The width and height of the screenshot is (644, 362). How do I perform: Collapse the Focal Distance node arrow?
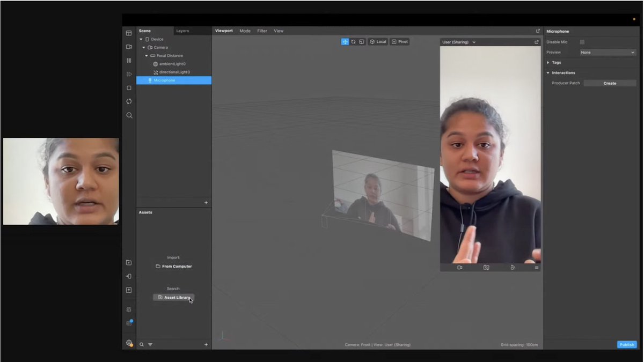pyautogui.click(x=146, y=56)
